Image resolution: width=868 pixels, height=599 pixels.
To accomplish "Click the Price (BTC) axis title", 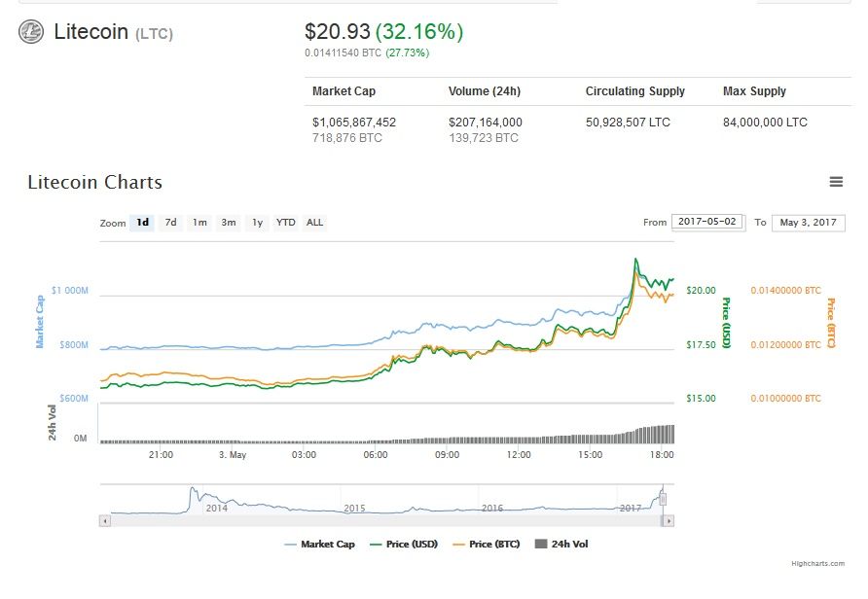I will [830, 323].
